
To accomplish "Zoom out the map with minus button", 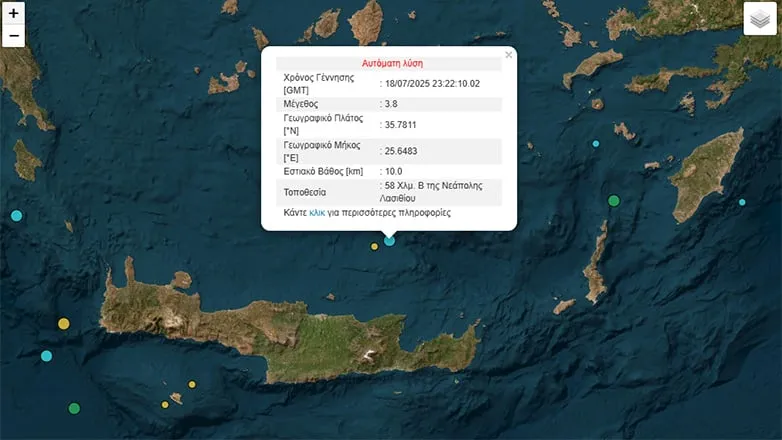I will [x=13, y=36].
